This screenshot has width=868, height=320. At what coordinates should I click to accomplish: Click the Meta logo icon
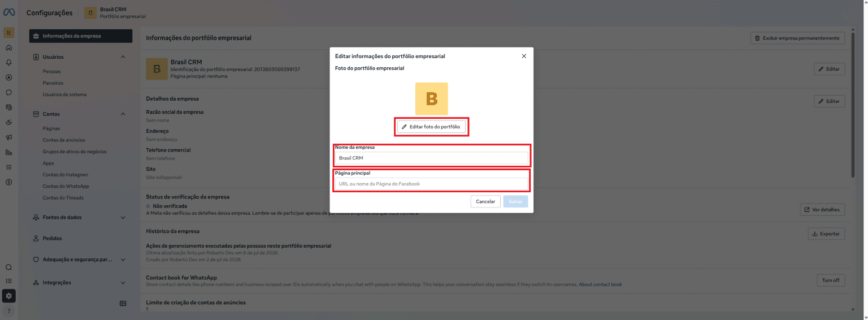pyautogui.click(x=9, y=12)
